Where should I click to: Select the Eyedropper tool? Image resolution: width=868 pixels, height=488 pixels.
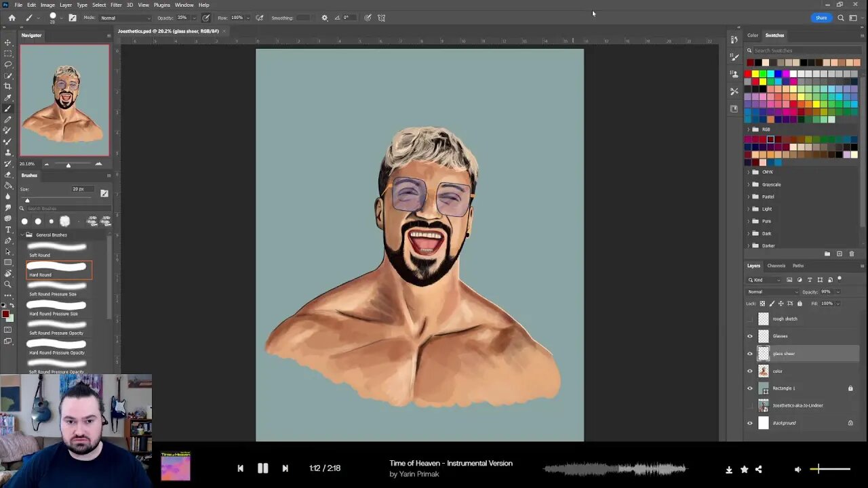[x=8, y=98]
